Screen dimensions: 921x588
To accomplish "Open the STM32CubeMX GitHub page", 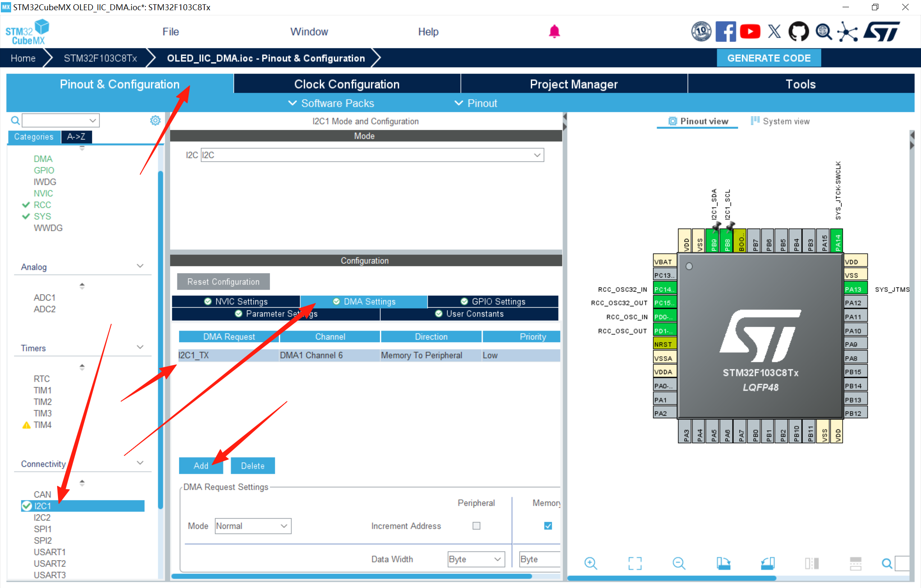I will click(x=798, y=31).
